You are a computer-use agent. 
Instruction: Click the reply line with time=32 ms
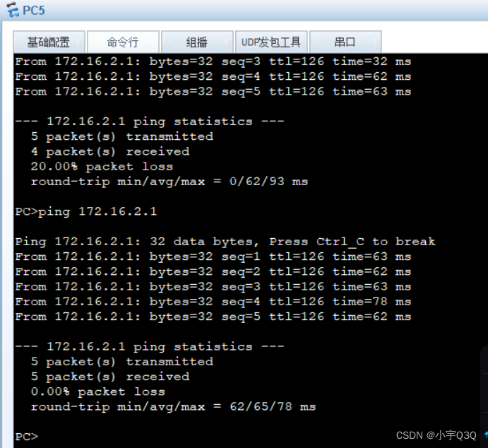coord(213,61)
